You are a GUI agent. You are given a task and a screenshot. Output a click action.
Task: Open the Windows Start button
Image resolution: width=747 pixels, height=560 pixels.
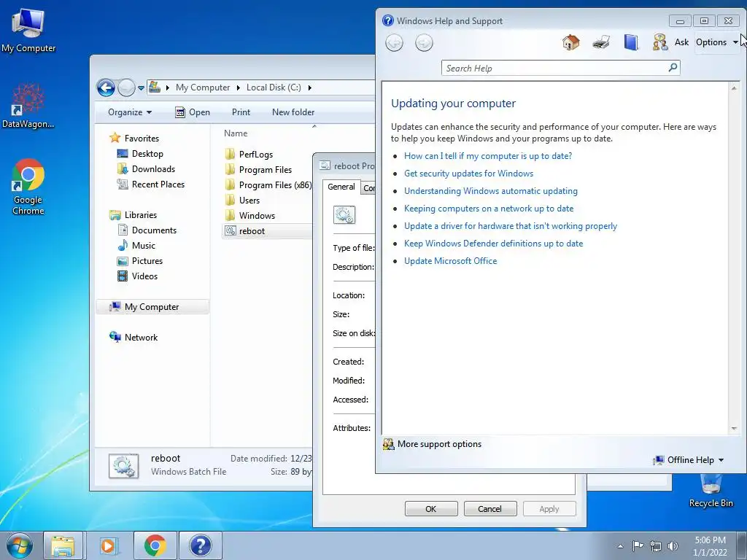[x=20, y=545]
